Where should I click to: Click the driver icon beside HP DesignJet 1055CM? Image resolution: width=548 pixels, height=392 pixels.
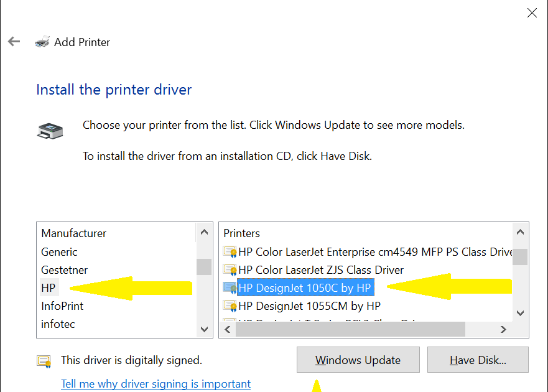pyautogui.click(x=230, y=306)
